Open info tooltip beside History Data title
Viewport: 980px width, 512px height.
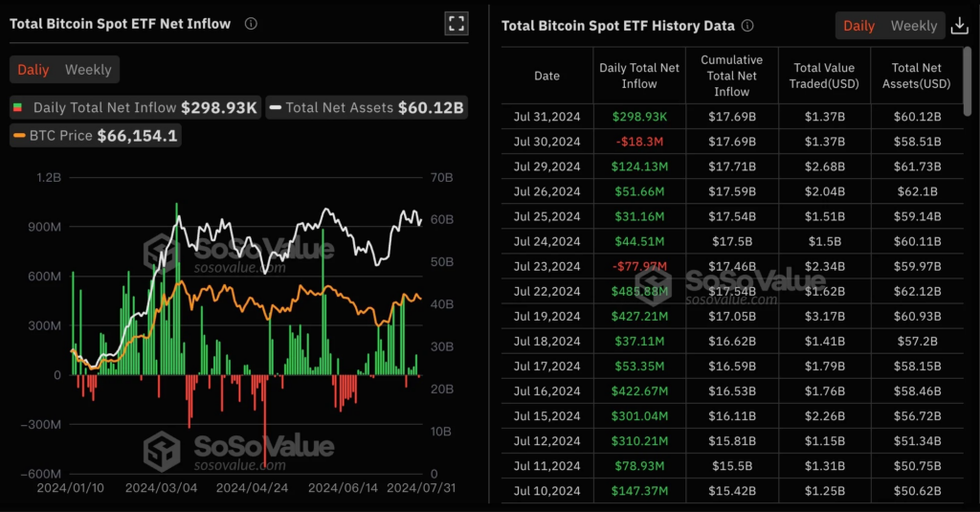[747, 26]
